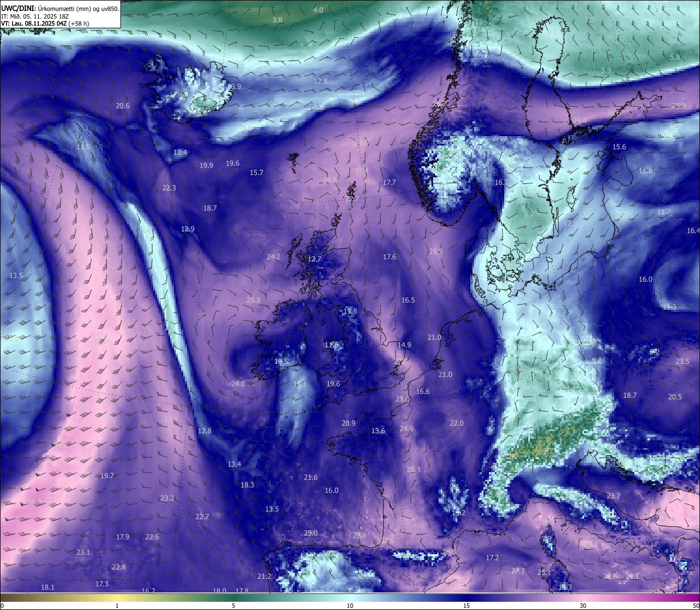Screen dimensions: 700x610
Task: Click the map value 22.8
Action: click(x=119, y=567)
